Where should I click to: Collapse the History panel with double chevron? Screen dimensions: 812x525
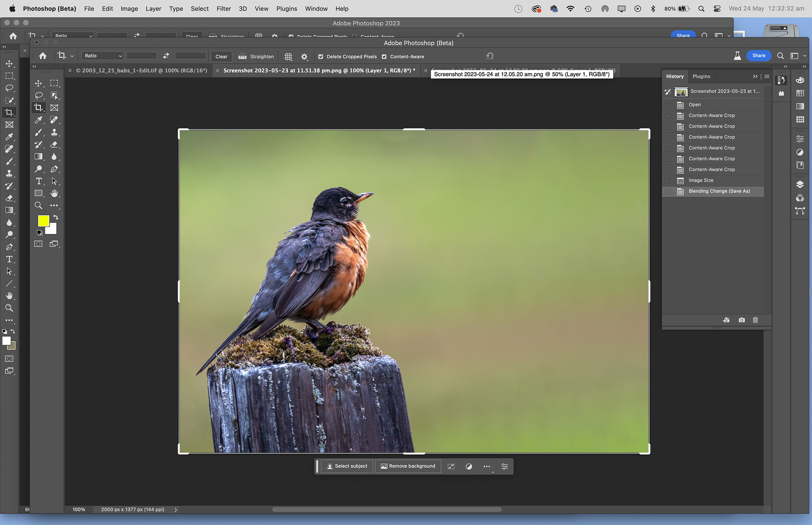pos(755,76)
